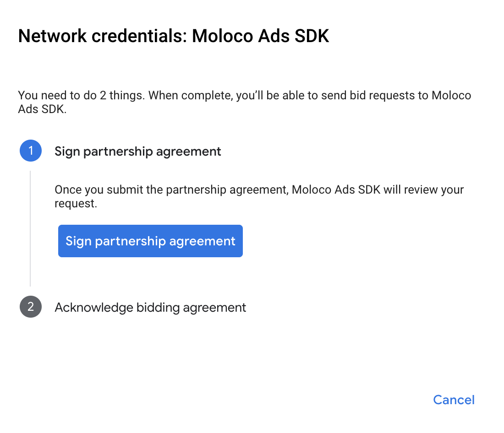Dismiss the dialog with the Cancel link
Viewport: 504px width, 433px height.
pyautogui.click(x=454, y=400)
